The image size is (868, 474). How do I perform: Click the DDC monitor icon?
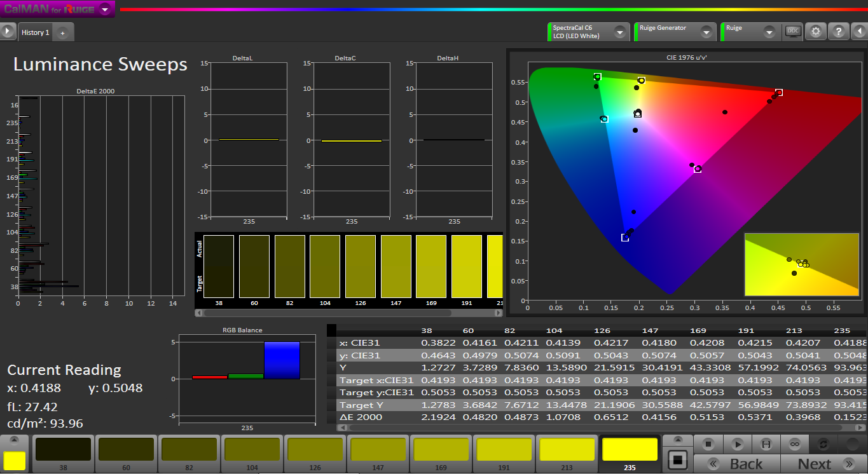(x=792, y=32)
